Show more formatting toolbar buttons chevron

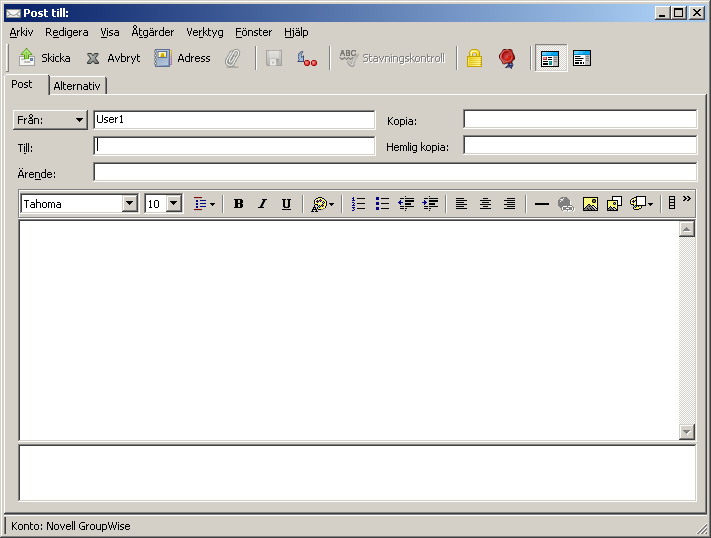(687, 199)
